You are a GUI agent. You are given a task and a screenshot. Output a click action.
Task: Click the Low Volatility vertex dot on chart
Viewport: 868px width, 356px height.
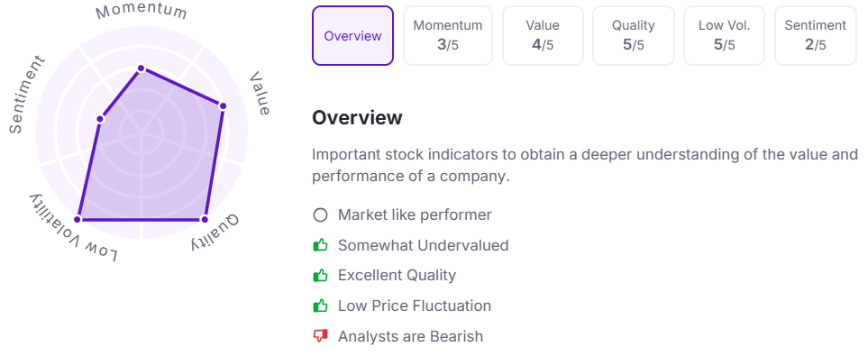point(78,219)
